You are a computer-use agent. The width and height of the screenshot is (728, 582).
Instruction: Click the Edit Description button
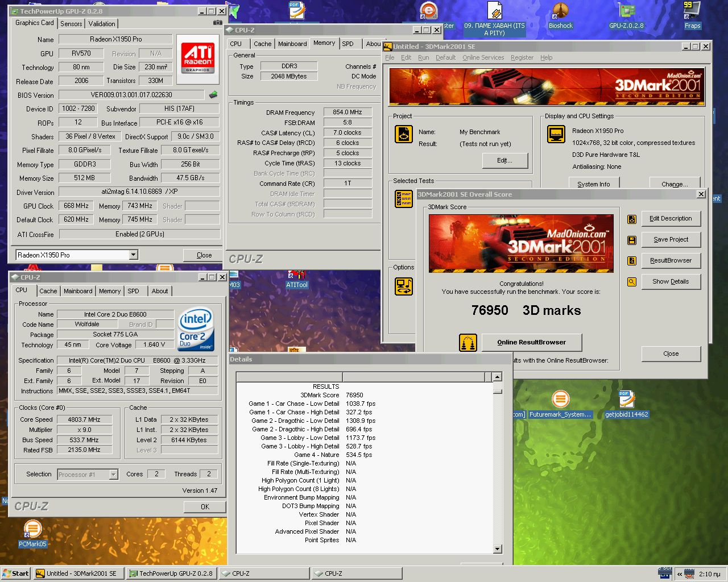671,219
